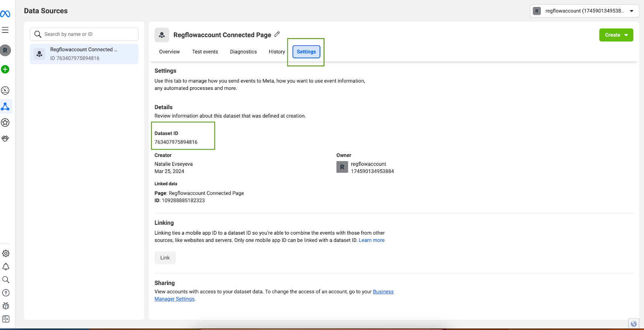Select the Data Sources triangle icon
The image size is (644, 330).
tap(5, 107)
